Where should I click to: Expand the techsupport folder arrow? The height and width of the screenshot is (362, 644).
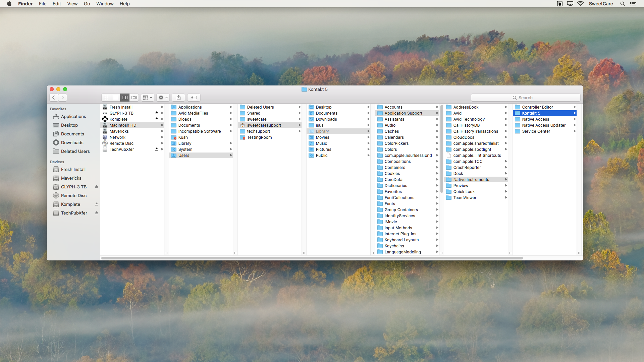click(300, 131)
